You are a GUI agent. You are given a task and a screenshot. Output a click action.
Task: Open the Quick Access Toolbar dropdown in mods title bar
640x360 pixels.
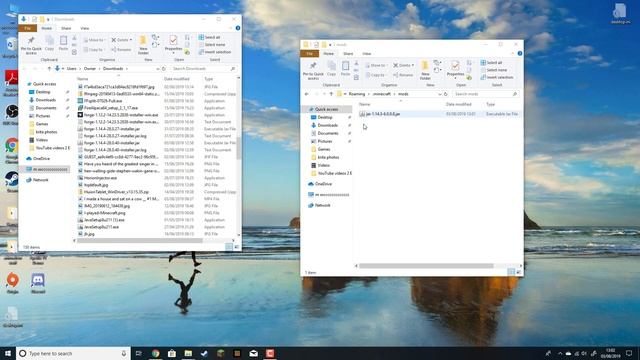(330, 44)
